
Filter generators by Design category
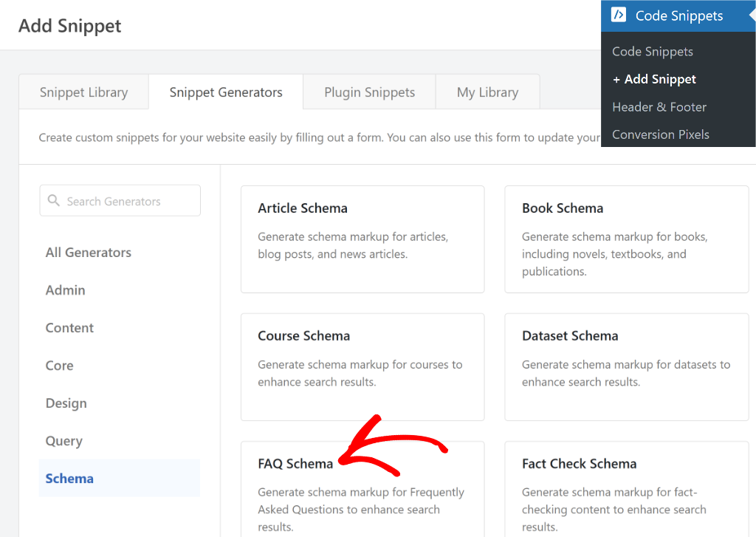(x=66, y=403)
